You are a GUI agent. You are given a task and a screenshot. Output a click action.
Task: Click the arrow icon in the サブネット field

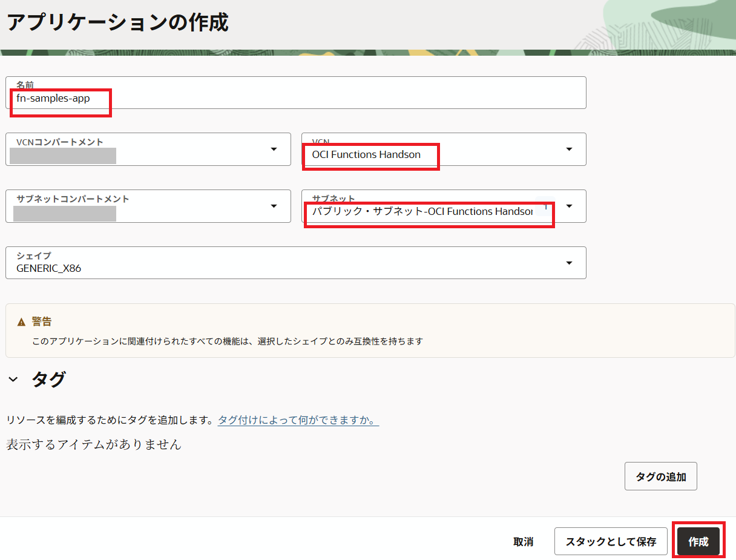pos(569,206)
